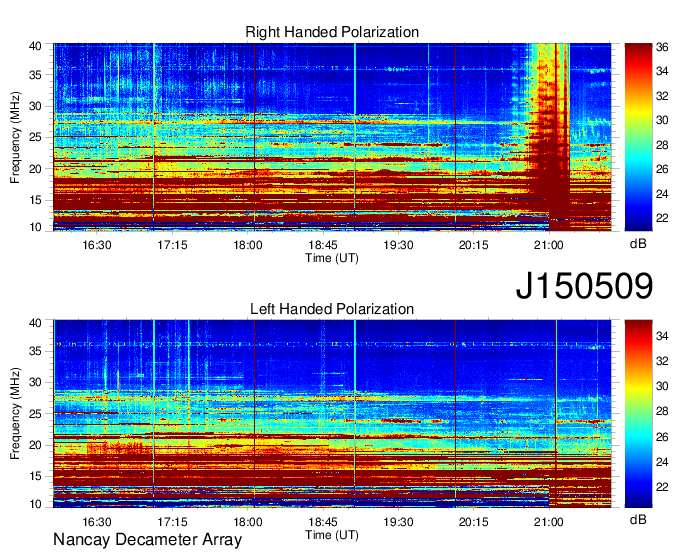Click the 19:30 tick label on bottom plot
Image resolution: width=680 pixels, height=552 pixels.
click(398, 522)
